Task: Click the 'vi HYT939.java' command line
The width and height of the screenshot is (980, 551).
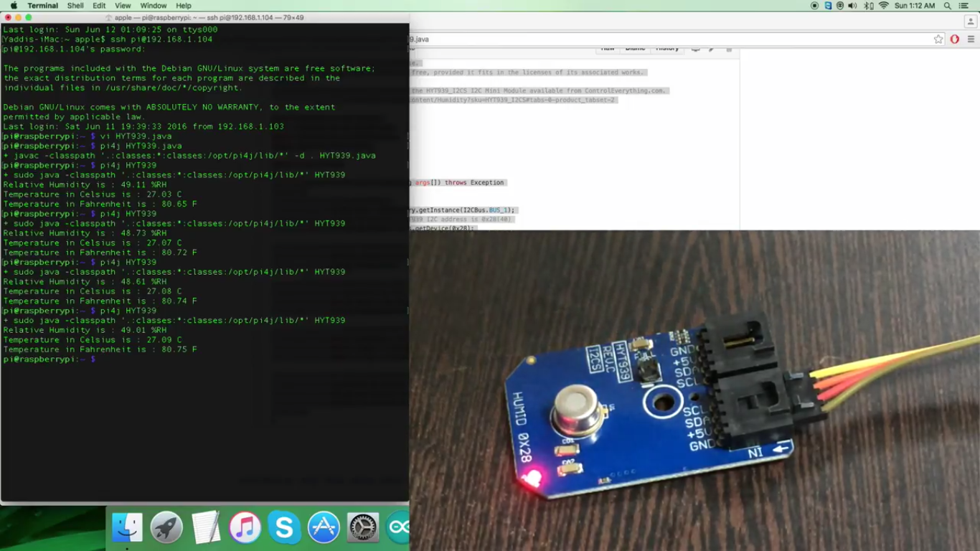Action: click(88, 136)
